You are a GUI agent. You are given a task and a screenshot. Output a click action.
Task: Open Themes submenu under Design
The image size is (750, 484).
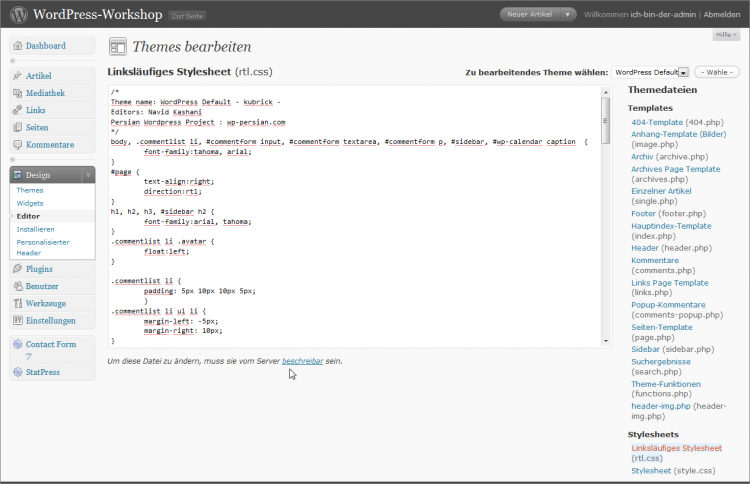pyautogui.click(x=30, y=190)
